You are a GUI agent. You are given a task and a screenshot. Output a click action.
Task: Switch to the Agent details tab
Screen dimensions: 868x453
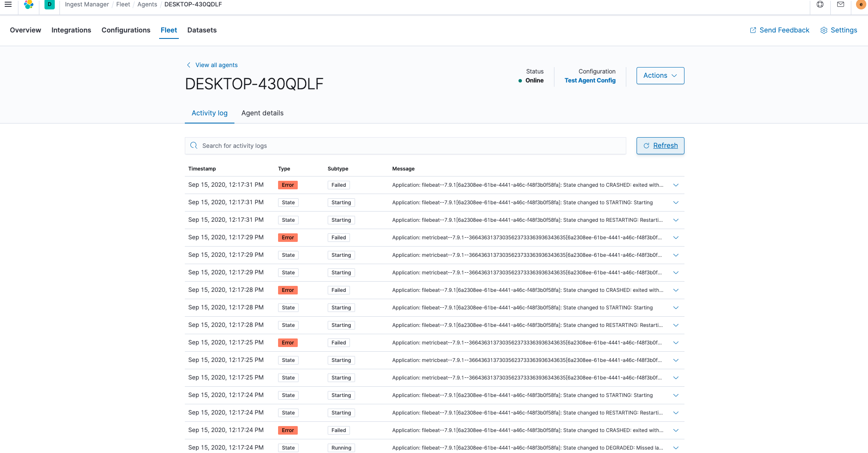tap(262, 113)
